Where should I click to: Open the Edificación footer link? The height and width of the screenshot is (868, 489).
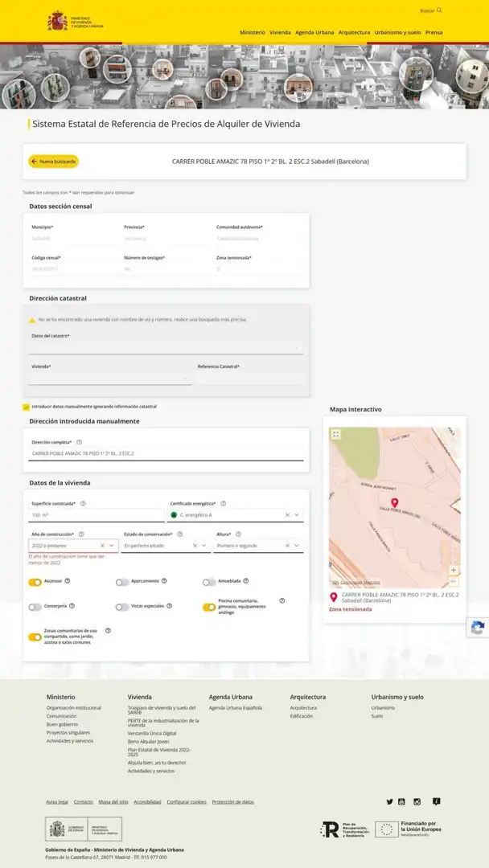click(302, 716)
